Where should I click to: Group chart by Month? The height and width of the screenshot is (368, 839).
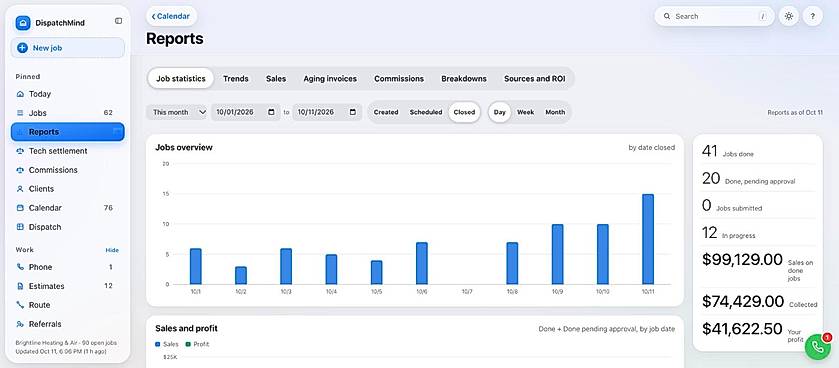tap(555, 112)
